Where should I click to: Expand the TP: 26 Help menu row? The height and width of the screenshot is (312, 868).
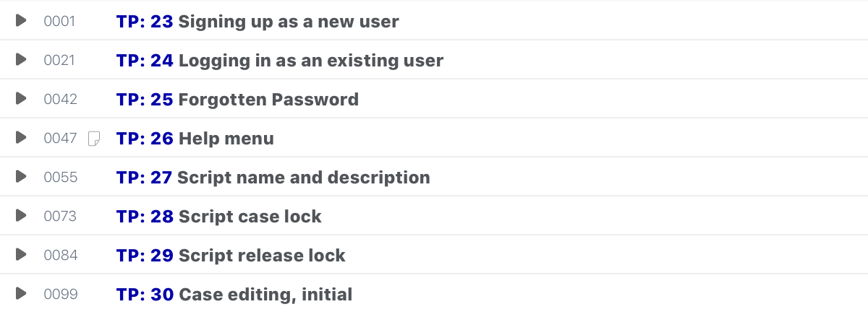point(21,138)
